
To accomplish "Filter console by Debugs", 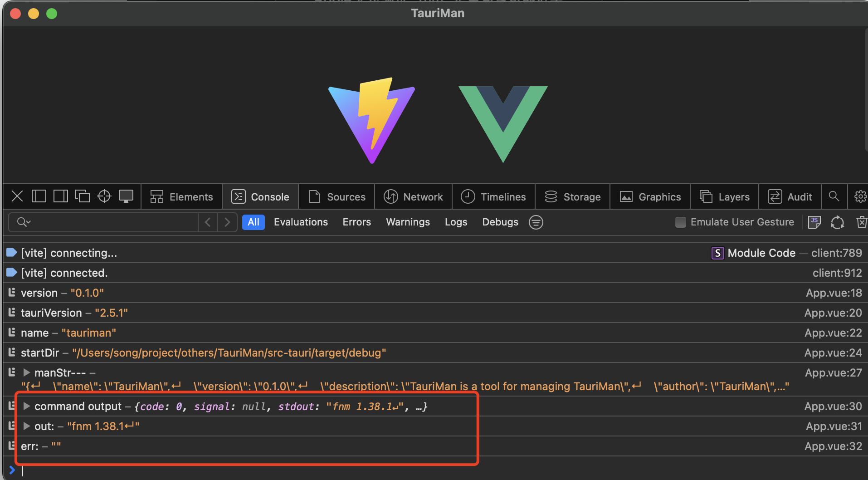I will (x=500, y=222).
